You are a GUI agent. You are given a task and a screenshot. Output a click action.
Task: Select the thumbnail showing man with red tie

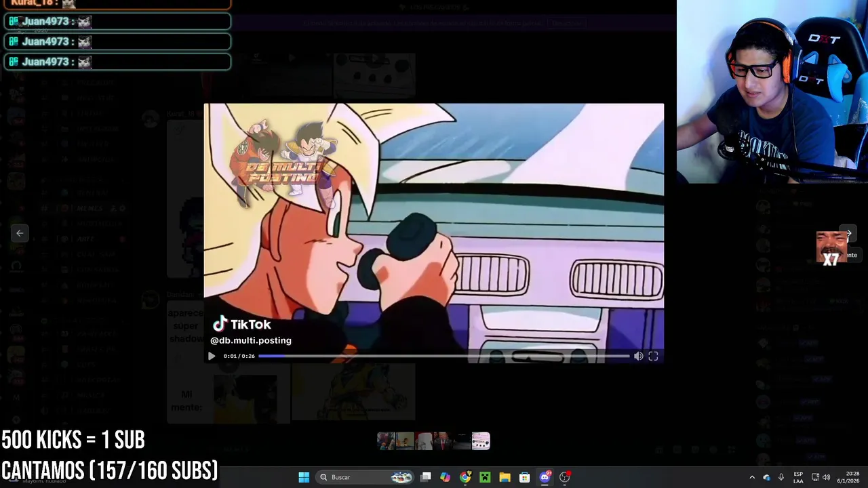point(443,441)
